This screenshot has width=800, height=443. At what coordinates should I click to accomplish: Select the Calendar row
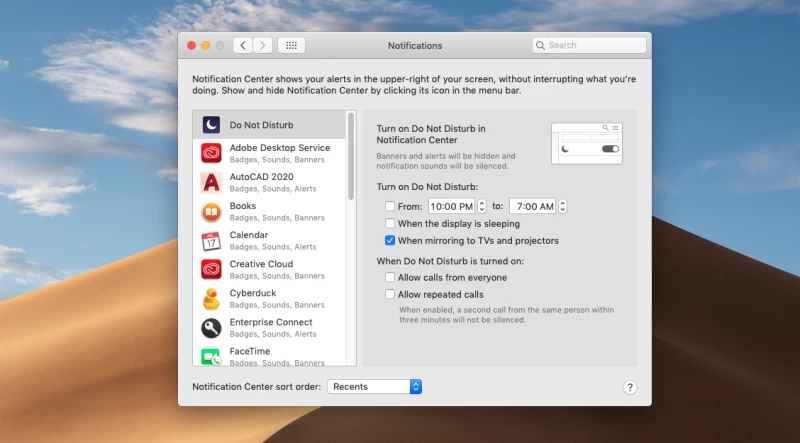pos(269,240)
